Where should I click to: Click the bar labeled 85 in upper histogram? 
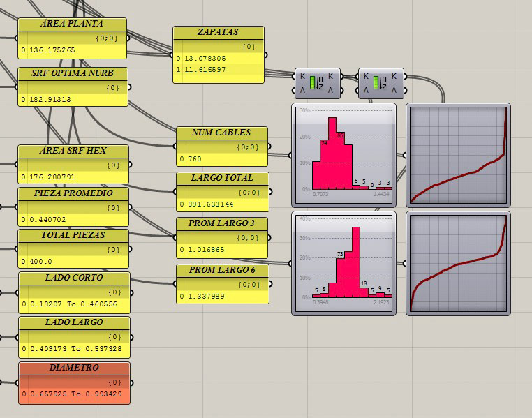(x=340, y=161)
